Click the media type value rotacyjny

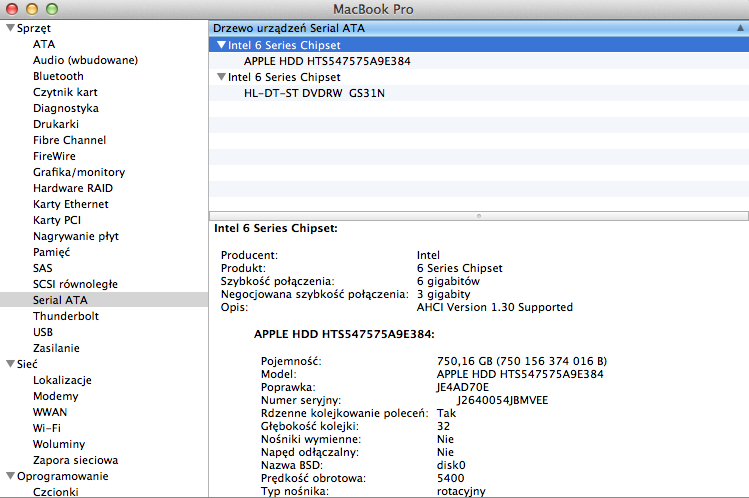tap(461, 491)
